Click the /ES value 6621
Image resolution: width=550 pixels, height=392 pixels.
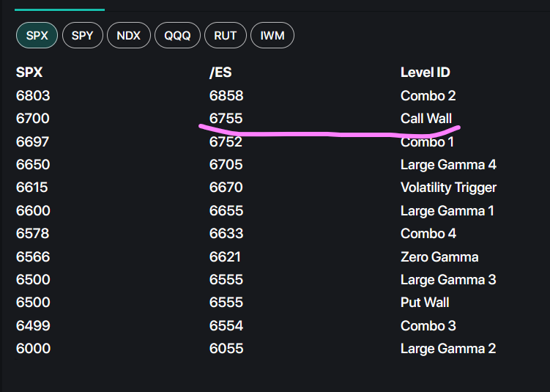[225, 257]
